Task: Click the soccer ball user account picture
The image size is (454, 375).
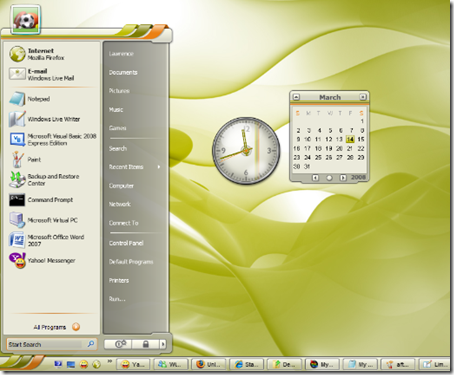Action: click(26, 20)
